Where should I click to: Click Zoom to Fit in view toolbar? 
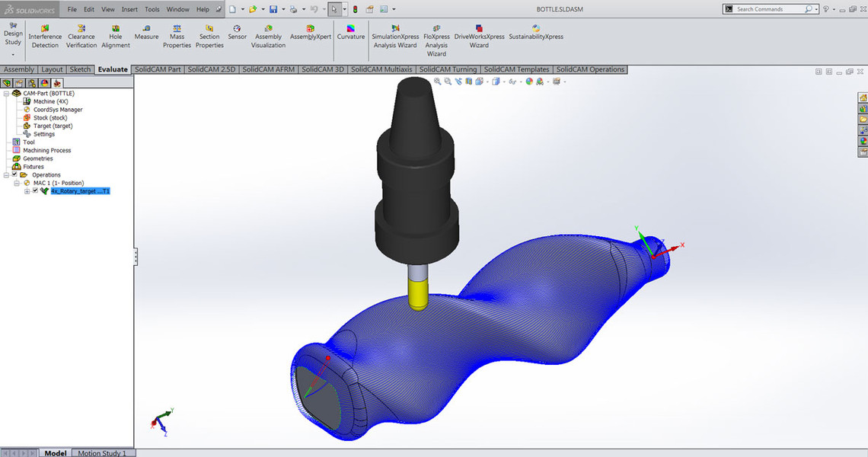437,81
